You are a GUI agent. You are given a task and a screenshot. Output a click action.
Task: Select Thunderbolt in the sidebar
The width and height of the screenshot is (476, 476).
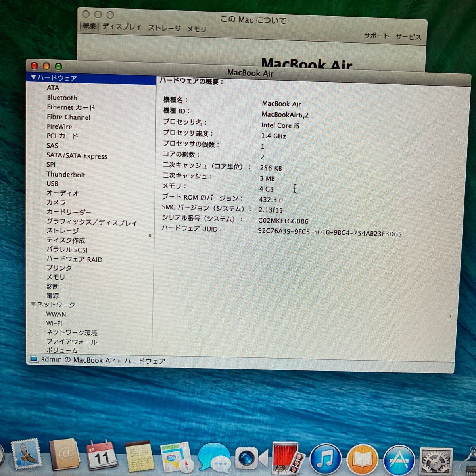tap(66, 175)
